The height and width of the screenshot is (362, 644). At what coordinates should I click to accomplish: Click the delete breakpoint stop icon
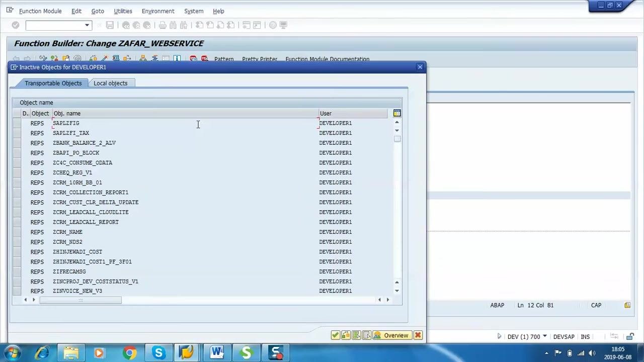tap(204, 59)
